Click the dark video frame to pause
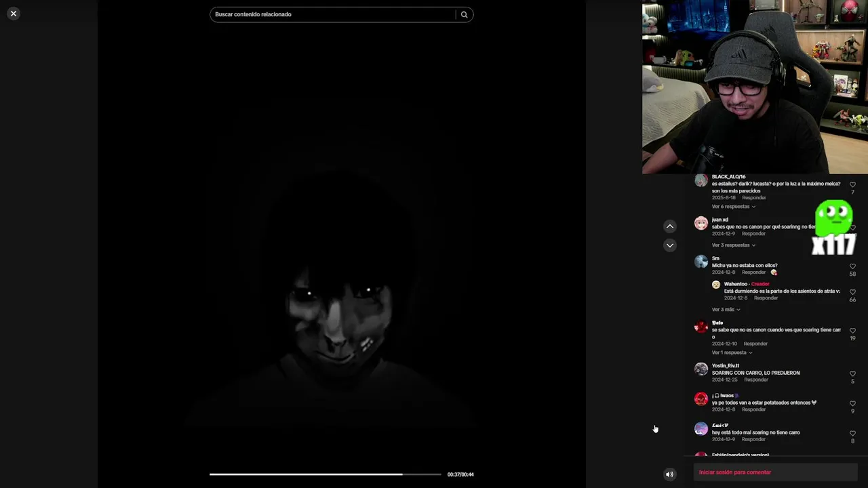This screenshot has height=488, width=868. tap(342, 244)
